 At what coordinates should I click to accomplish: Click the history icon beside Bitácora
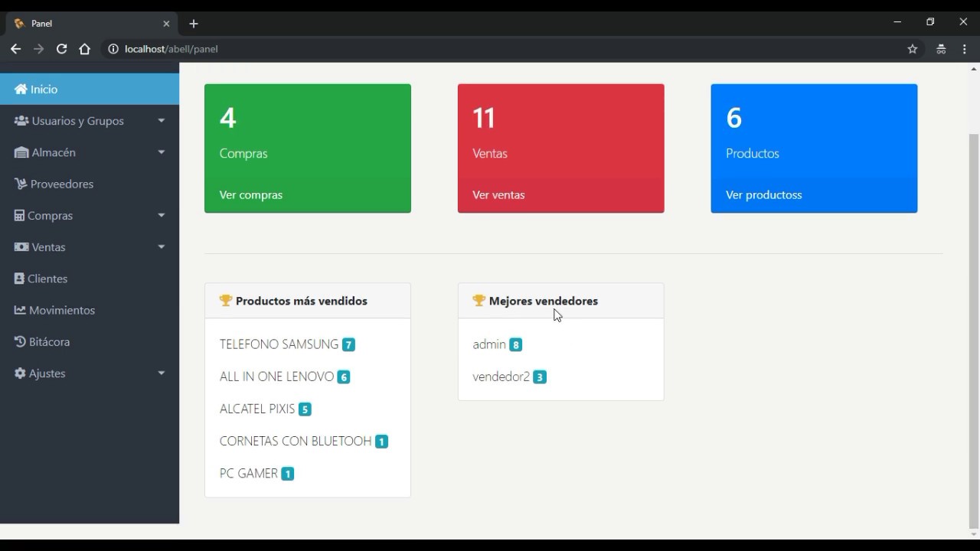(20, 341)
